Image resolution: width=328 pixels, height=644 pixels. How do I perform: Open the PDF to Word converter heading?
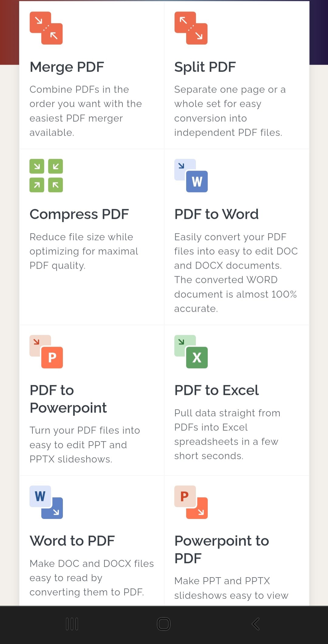(x=216, y=214)
